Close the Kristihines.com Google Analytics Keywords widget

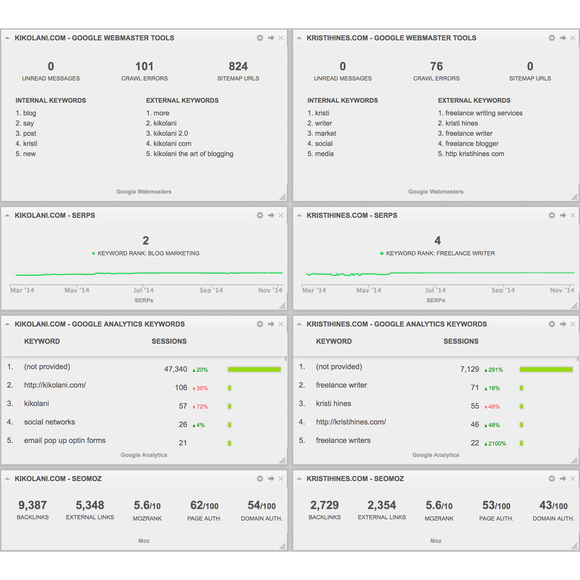573,324
